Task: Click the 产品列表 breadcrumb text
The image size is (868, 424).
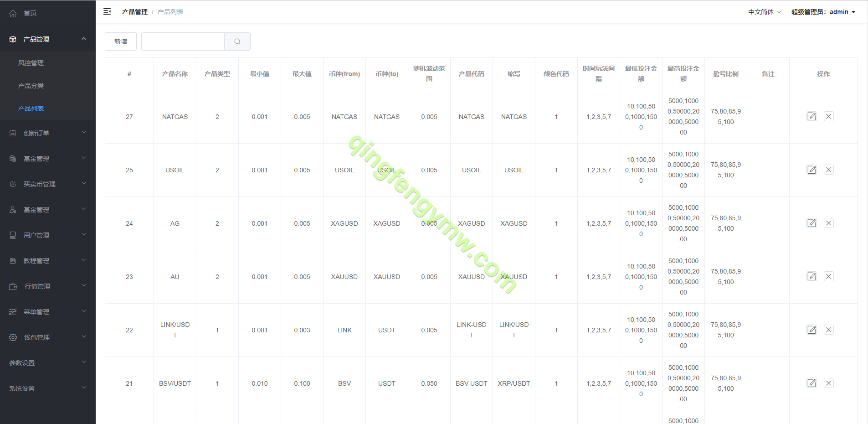Action: coord(170,12)
